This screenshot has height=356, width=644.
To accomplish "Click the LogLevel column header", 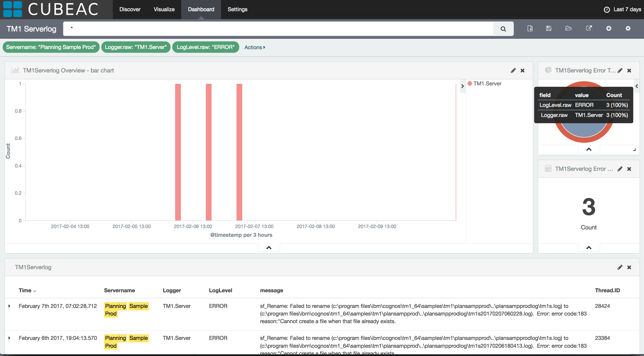I will [x=220, y=290].
